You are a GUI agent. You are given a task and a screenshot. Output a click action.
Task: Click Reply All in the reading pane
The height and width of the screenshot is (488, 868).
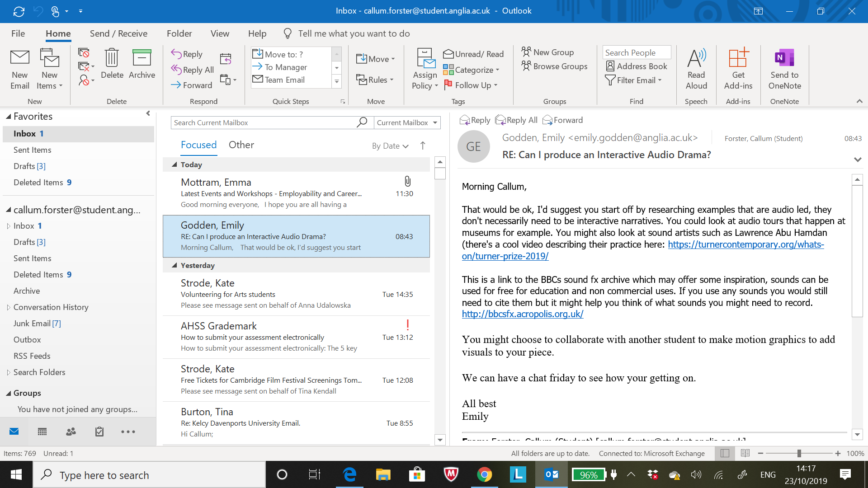pos(516,120)
